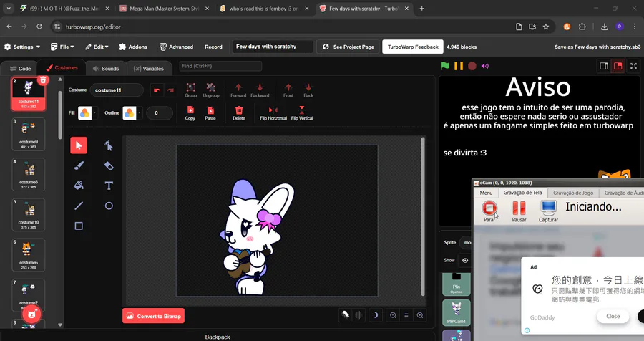Click the Record menu item
The image size is (644, 341).
pos(213,47)
